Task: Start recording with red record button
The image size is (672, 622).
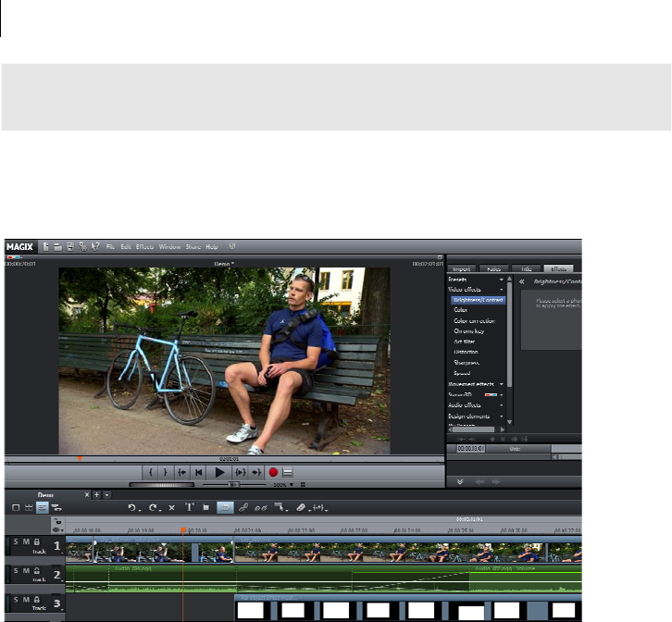Action: 273,472
